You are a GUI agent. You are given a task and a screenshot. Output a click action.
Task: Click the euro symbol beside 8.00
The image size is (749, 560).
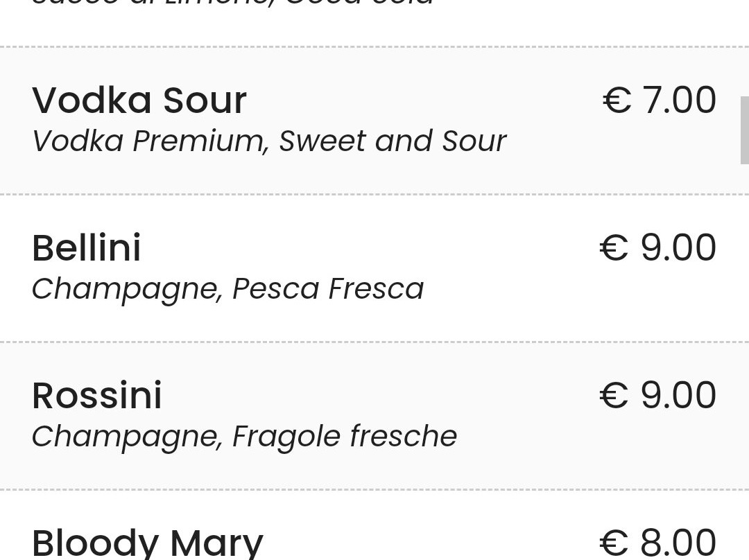pos(614,543)
